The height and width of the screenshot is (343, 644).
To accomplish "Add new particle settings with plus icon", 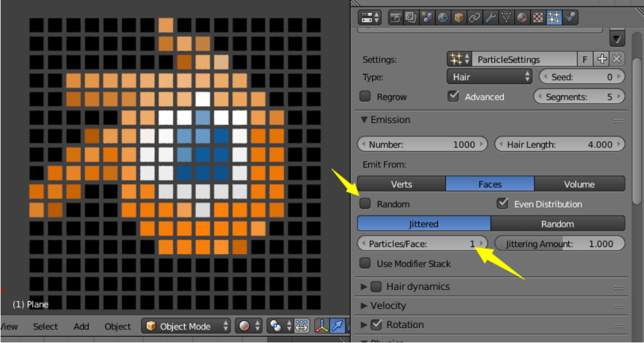I will 602,60.
